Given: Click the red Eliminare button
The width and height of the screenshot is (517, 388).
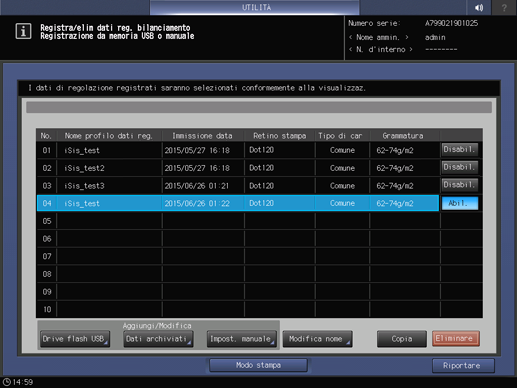Looking at the screenshot, I should pyautogui.click(x=456, y=339).
